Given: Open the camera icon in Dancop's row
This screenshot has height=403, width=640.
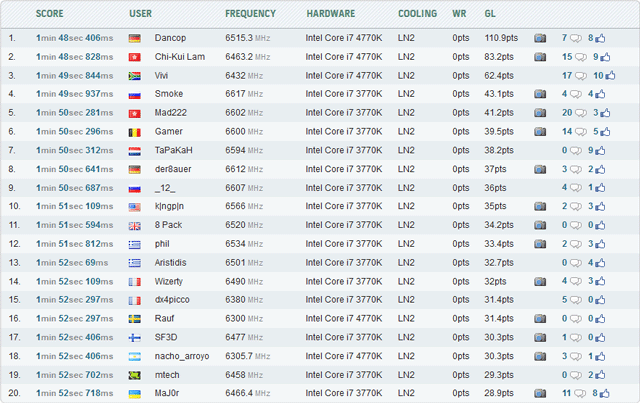Looking at the screenshot, I should (540, 38).
